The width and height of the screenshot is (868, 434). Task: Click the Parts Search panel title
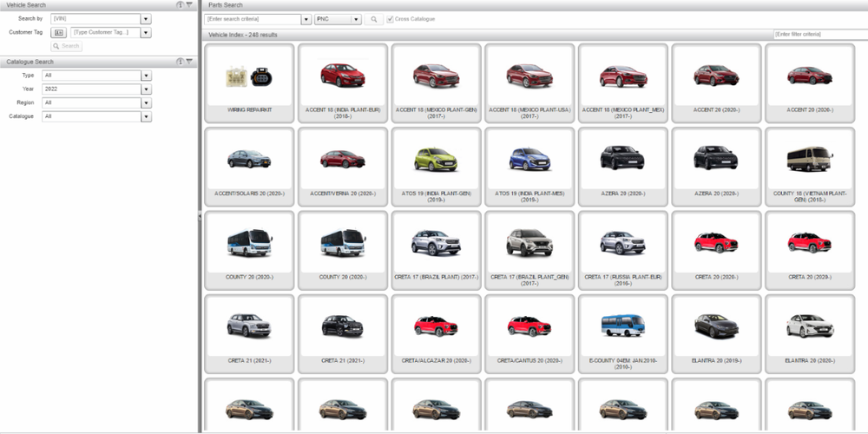click(226, 5)
